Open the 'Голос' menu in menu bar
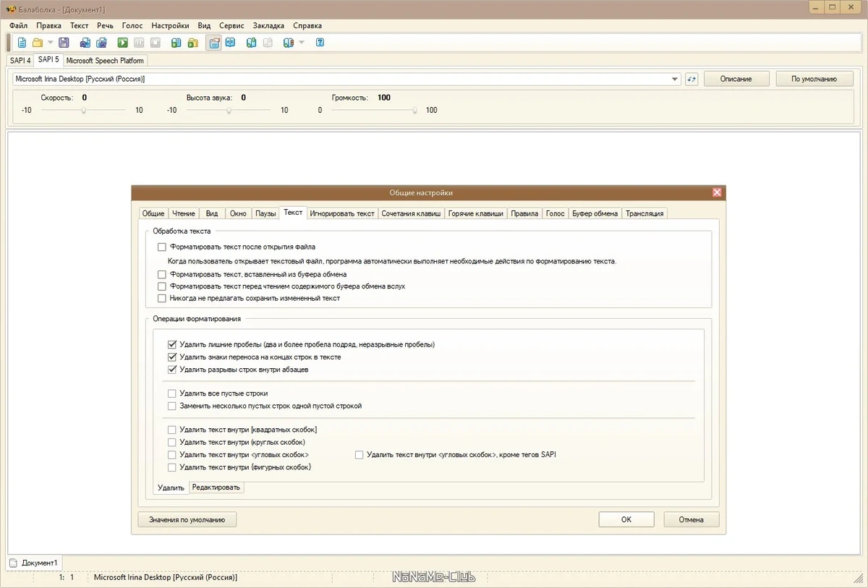The height and width of the screenshot is (588, 868). point(132,25)
